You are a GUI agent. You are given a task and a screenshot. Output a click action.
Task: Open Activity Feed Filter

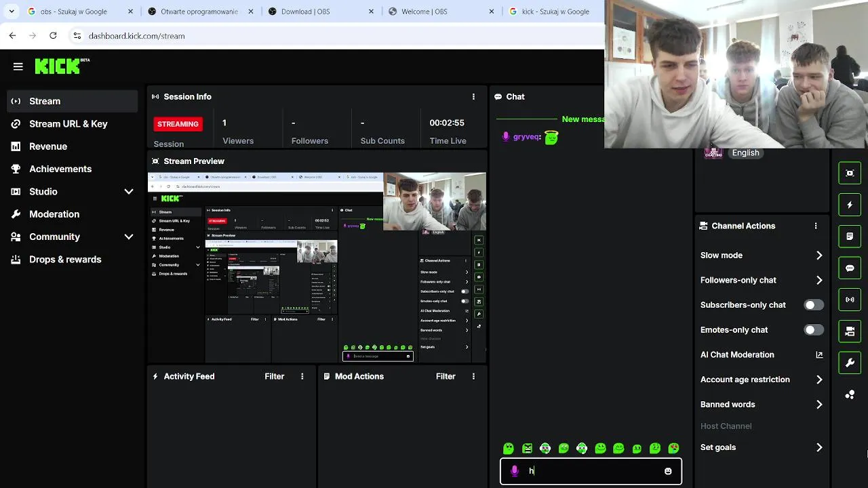(x=275, y=376)
